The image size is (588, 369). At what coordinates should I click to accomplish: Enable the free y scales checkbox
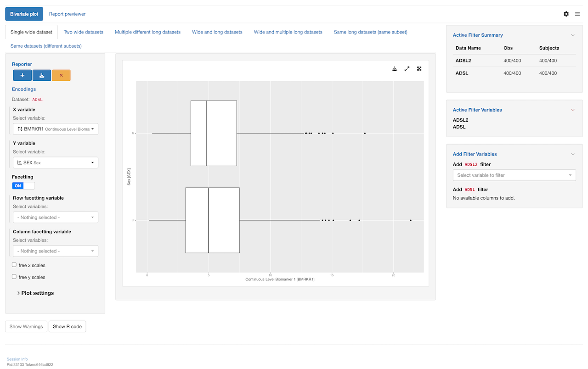(14, 277)
